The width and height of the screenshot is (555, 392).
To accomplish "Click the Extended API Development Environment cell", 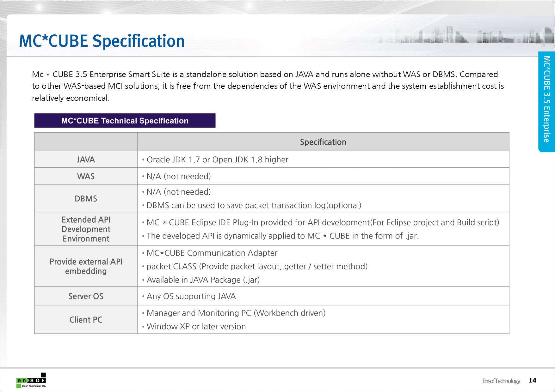I will pyautogui.click(x=86, y=229).
